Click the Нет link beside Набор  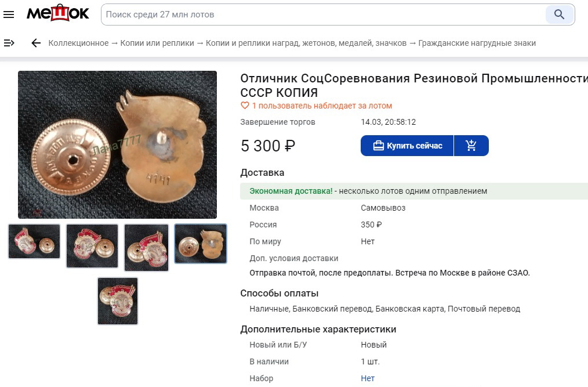click(x=368, y=378)
